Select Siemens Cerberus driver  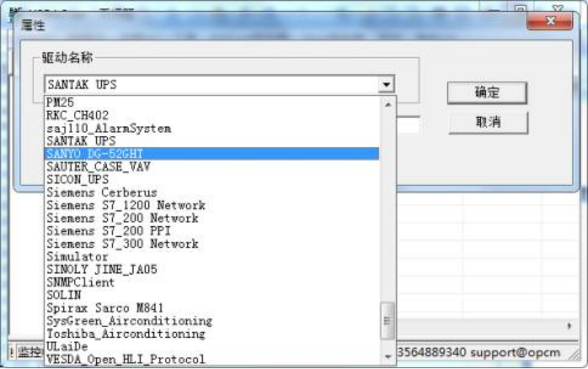tap(212, 193)
